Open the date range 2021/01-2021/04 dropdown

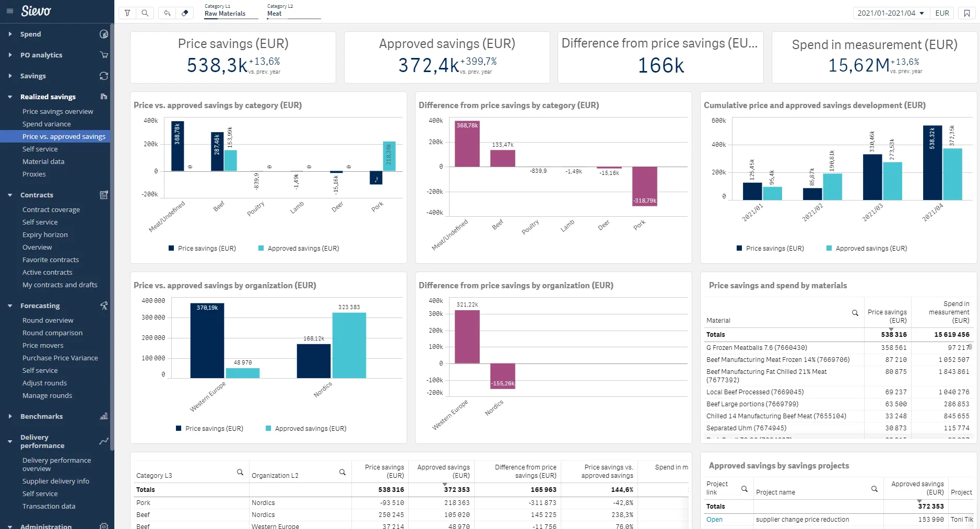click(x=890, y=13)
